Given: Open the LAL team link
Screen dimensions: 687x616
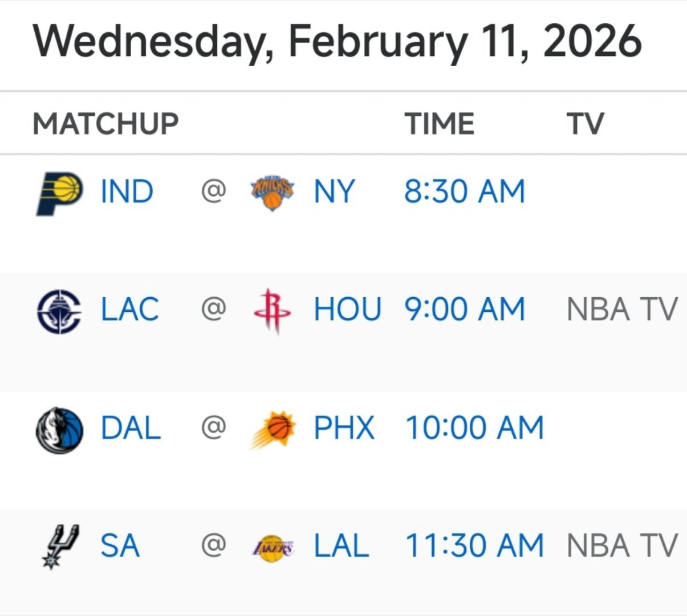Looking at the screenshot, I should [341, 546].
